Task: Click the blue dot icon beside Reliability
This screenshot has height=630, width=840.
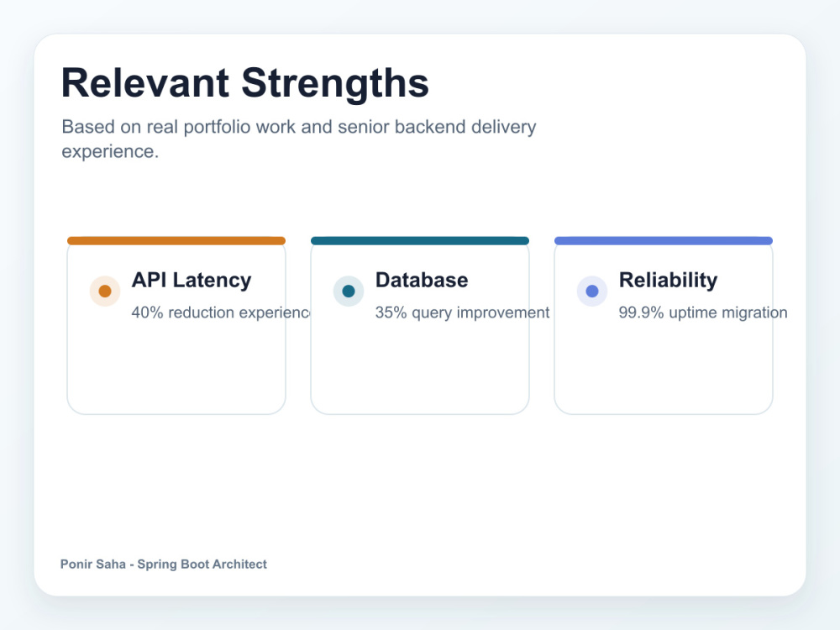Action: pos(592,291)
